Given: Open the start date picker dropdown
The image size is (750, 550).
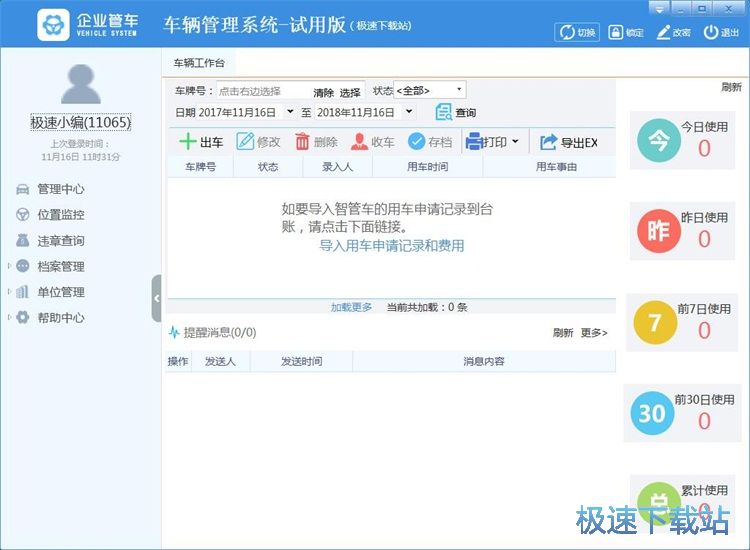Looking at the screenshot, I should coord(290,112).
